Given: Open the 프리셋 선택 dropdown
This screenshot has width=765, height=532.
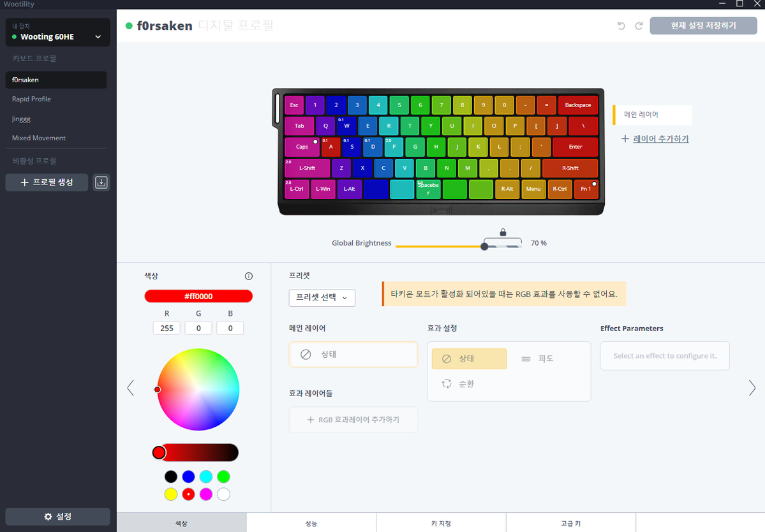Looking at the screenshot, I should click(x=322, y=297).
